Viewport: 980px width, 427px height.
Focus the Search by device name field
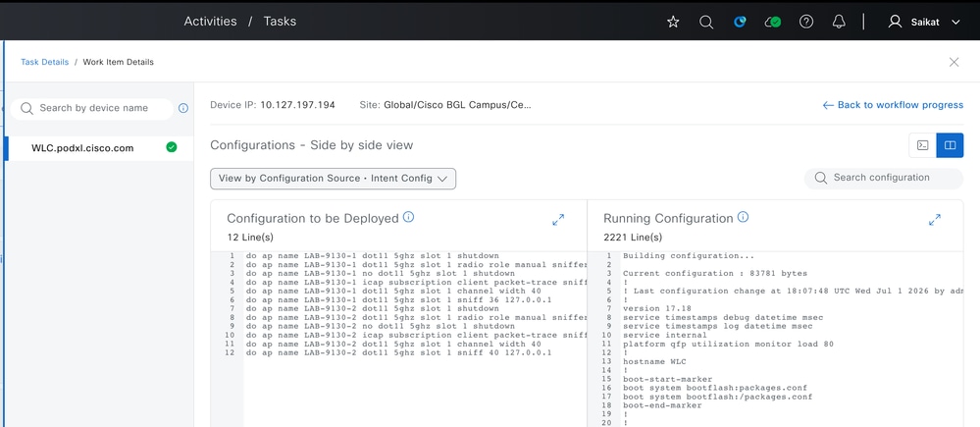pos(92,108)
